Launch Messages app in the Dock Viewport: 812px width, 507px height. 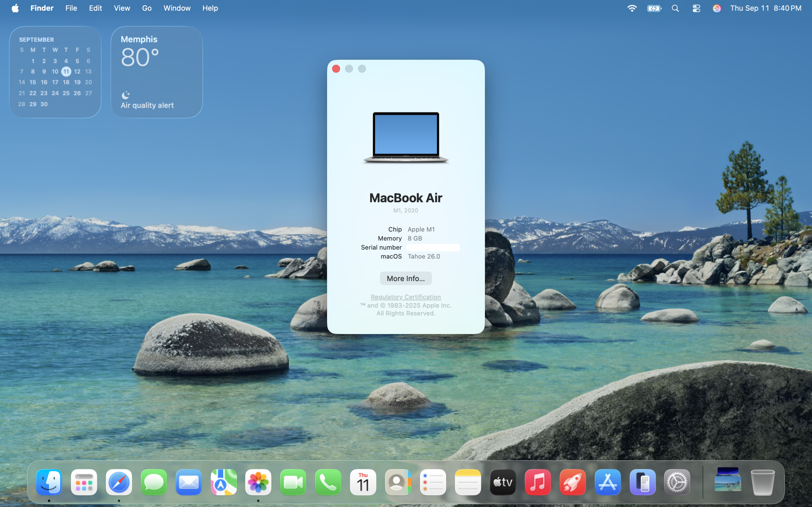tap(154, 482)
